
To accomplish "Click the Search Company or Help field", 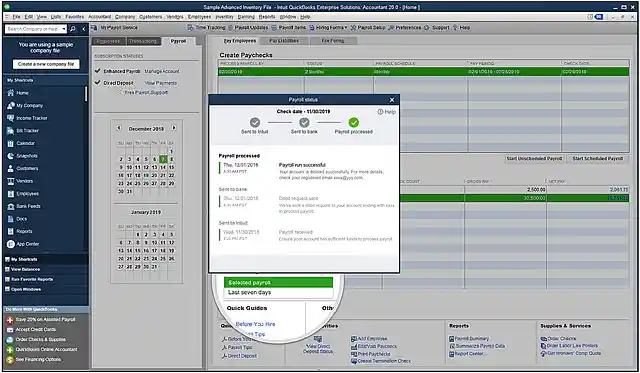I will point(33,29).
